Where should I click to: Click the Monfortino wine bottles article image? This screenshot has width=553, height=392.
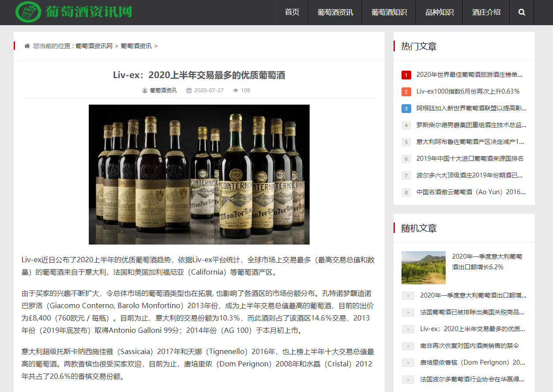tap(199, 174)
